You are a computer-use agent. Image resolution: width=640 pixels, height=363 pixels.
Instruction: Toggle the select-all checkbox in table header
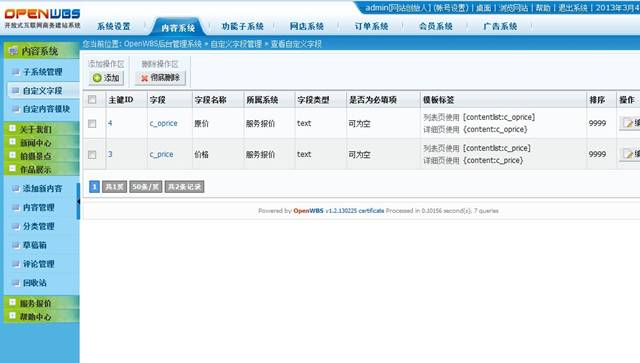pyautogui.click(x=92, y=100)
